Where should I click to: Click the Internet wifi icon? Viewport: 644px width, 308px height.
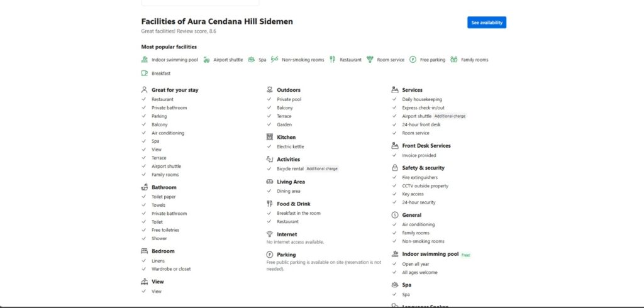click(x=270, y=234)
